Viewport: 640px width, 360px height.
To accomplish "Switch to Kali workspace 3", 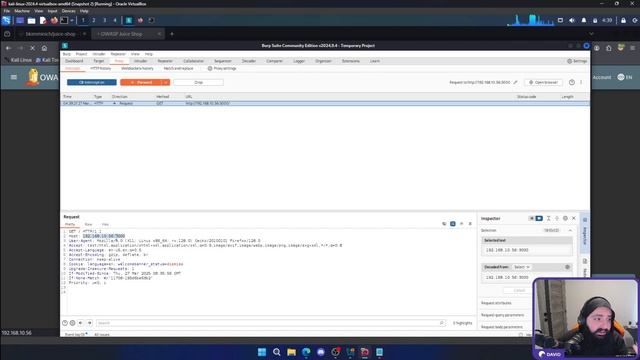I will click(104, 20).
